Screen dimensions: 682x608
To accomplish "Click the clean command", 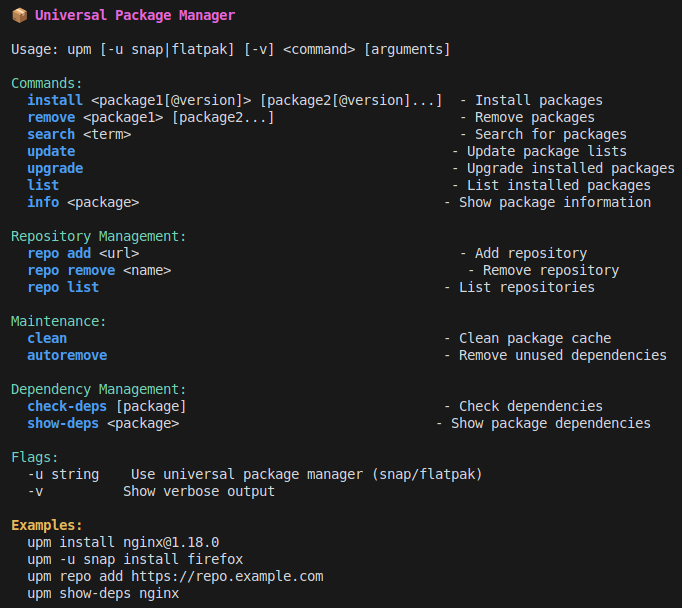I will click(47, 338).
